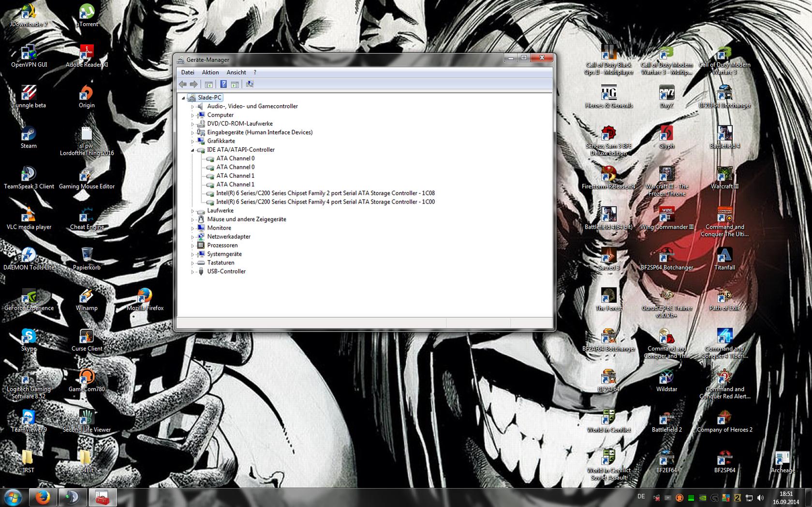
Task: Open the Aktion menu
Action: pyautogui.click(x=210, y=72)
